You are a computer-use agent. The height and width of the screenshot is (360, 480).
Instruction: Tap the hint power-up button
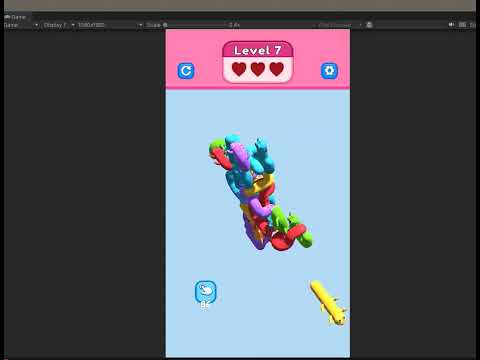coord(206,292)
